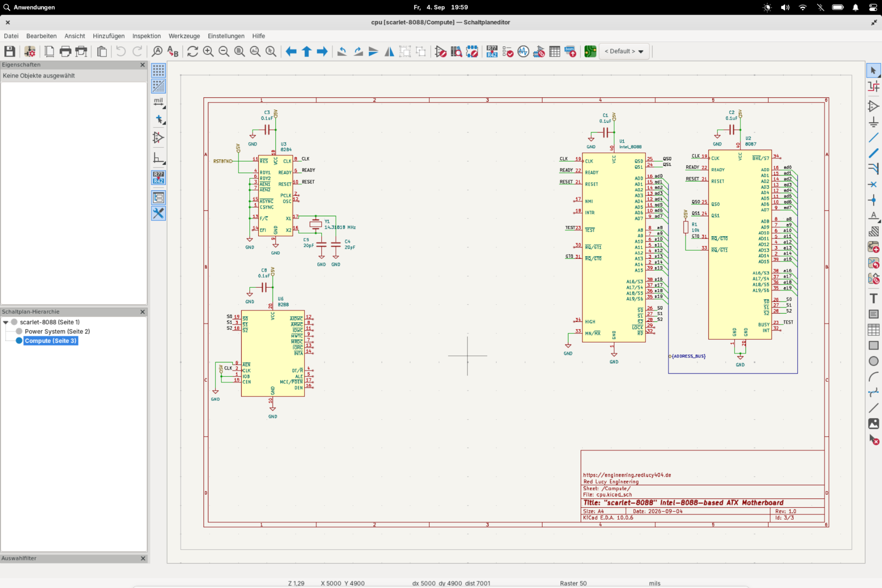
Task: Open the Power System sheet
Action: 57,331
